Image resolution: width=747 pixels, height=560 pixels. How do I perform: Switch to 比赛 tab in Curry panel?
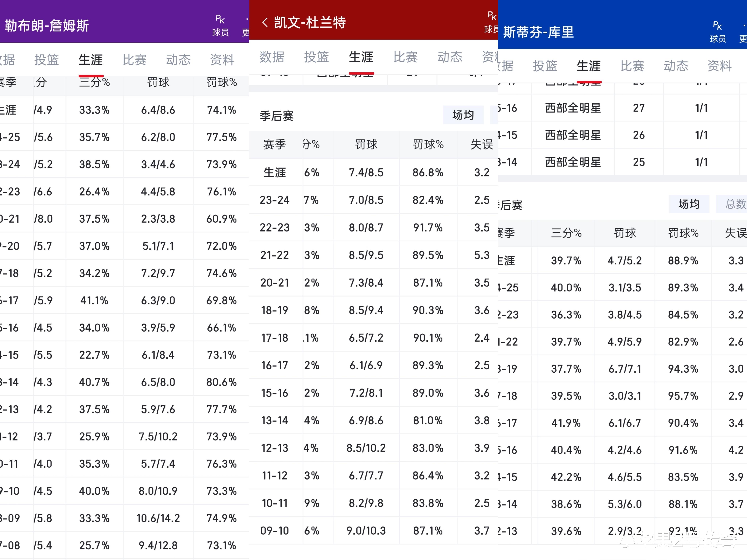632,66
